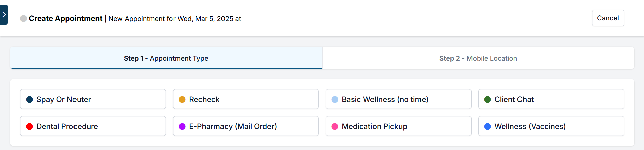The width and height of the screenshot is (644, 150).
Task: Click the red dot beside Dental Procedure
Action: click(30, 126)
